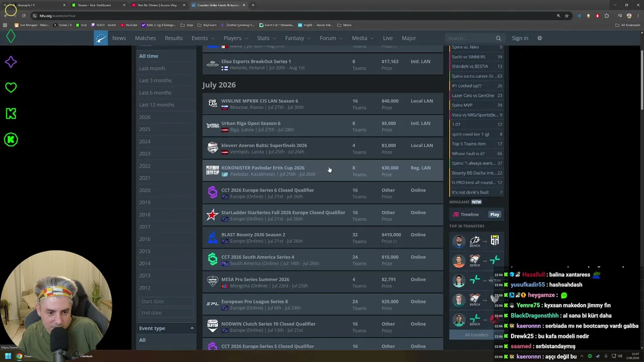Click the KOKONISTER Pavlodar Ertis Cup logo
Screen dimensions: 644x362
pyautogui.click(x=212, y=170)
